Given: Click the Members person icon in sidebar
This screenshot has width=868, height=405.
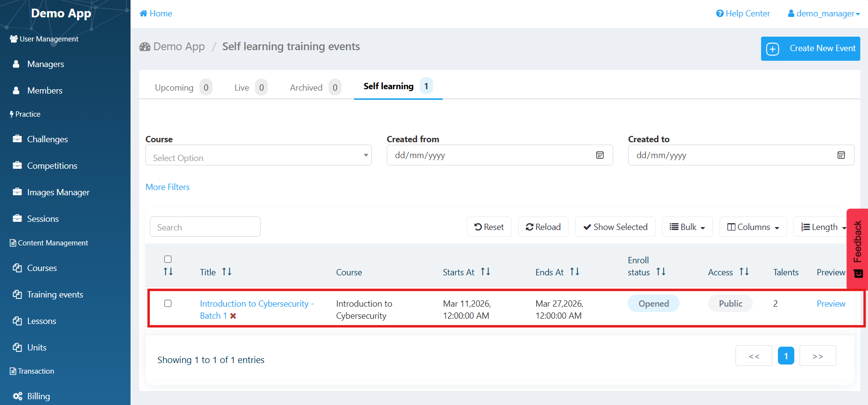Looking at the screenshot, I should (16, 91).
